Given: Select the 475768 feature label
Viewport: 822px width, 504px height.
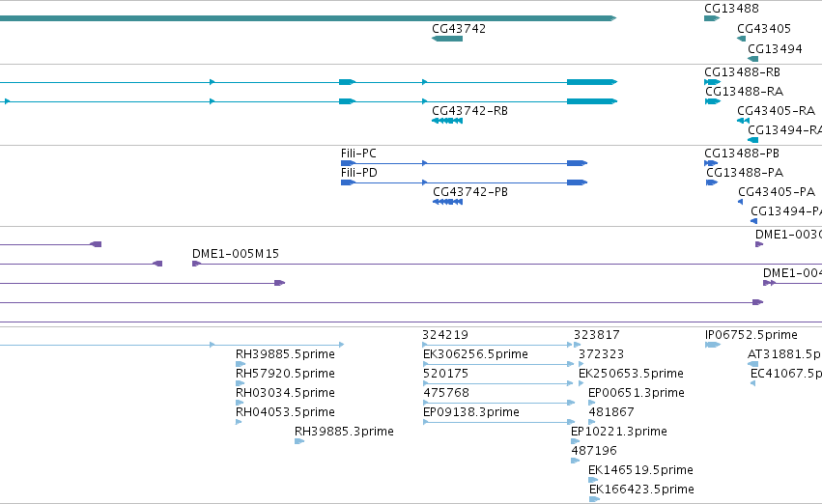Looking at the screenshot, I should point(446,393).
